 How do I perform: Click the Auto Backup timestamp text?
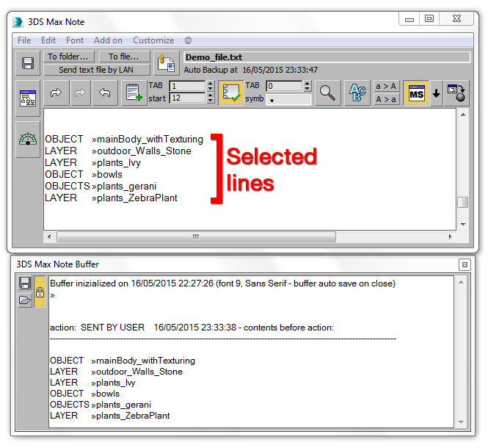coord(250,70)
